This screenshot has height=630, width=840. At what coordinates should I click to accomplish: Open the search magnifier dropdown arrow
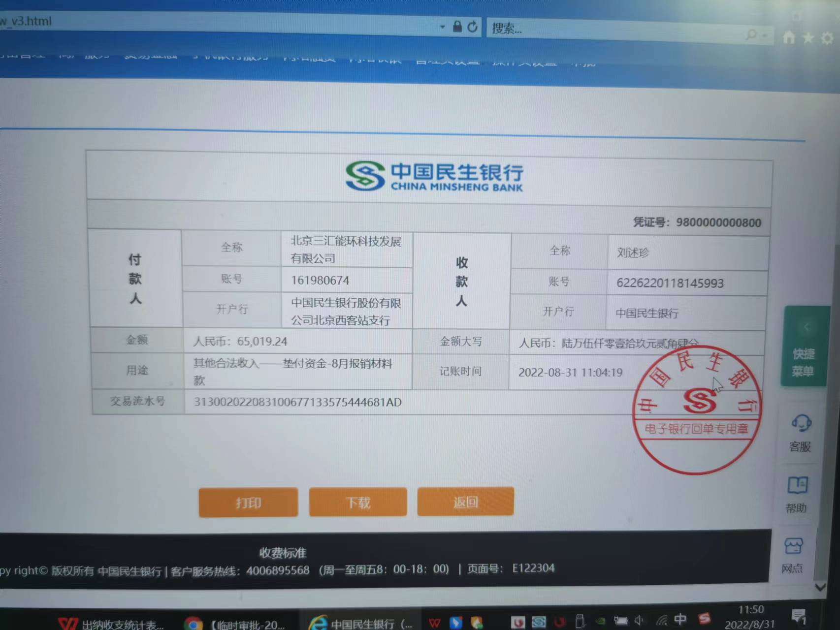pyautogui.click(x=765, y=35)
